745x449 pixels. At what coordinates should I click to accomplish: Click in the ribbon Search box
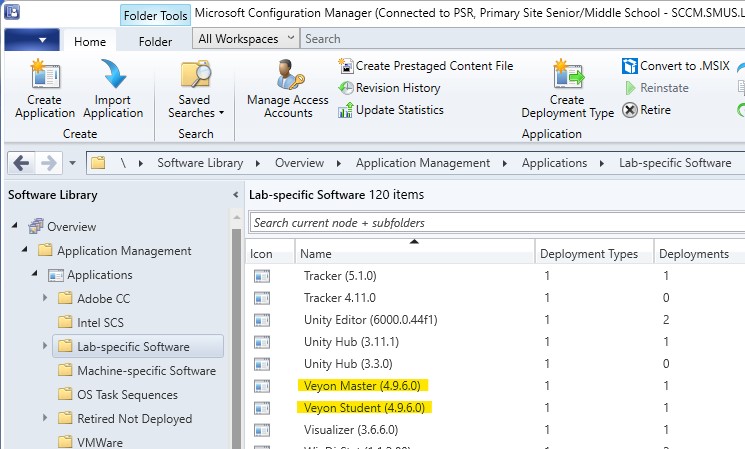tap(523, 38)
